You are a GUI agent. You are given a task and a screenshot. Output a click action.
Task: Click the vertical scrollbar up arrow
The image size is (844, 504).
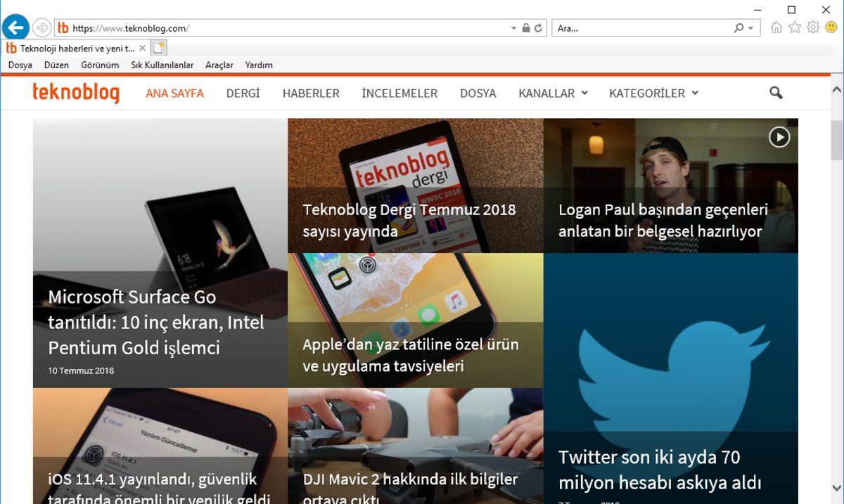click(x=837, y=89)
